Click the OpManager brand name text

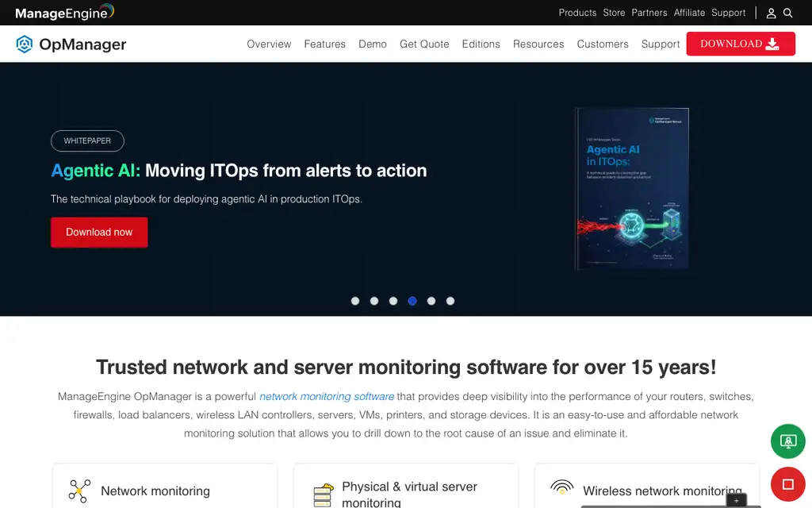pos(82,44)
